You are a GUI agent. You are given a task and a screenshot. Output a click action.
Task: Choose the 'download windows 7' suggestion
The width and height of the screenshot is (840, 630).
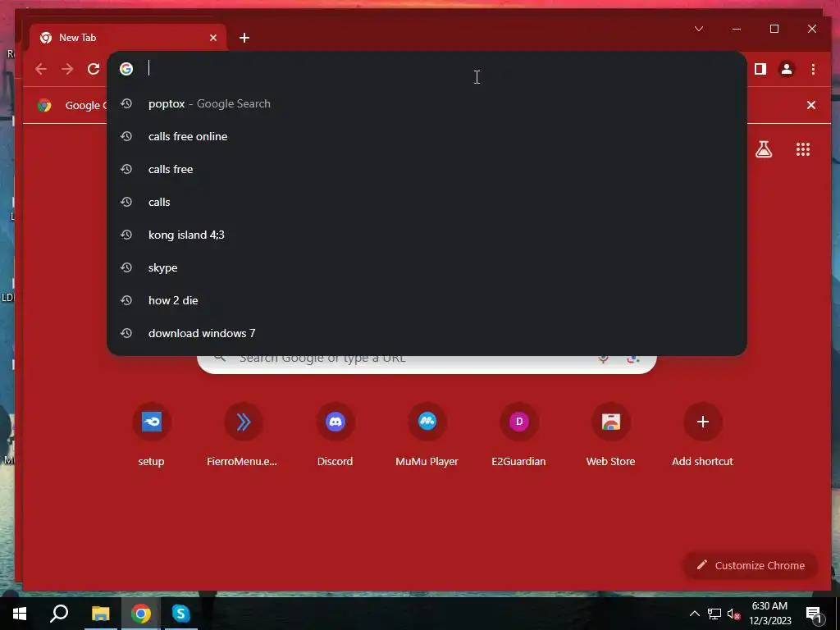(x=427, y=333)
